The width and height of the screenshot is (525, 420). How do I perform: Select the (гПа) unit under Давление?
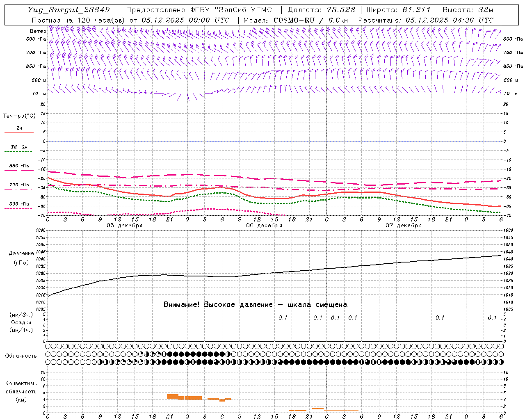point(21,262)
